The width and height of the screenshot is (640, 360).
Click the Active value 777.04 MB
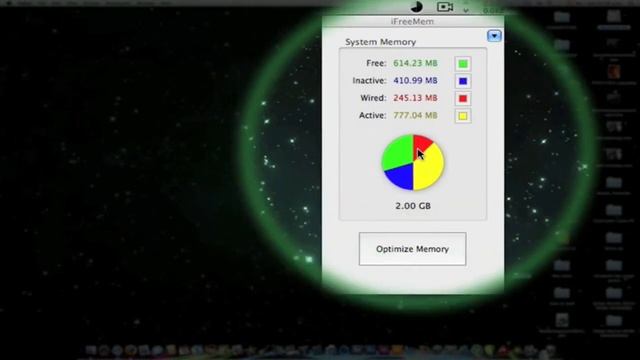point(415,116)
